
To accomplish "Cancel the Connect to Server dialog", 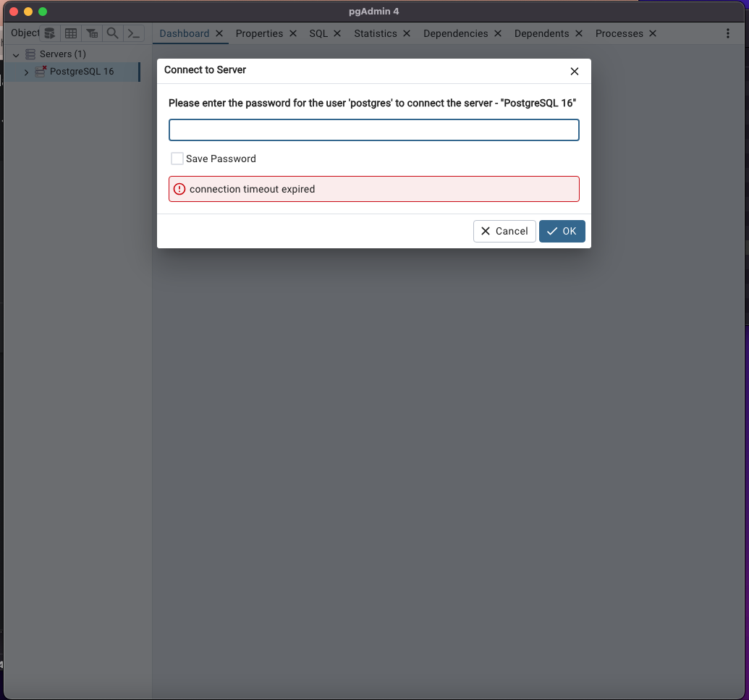I will click(x=504, y=231).
